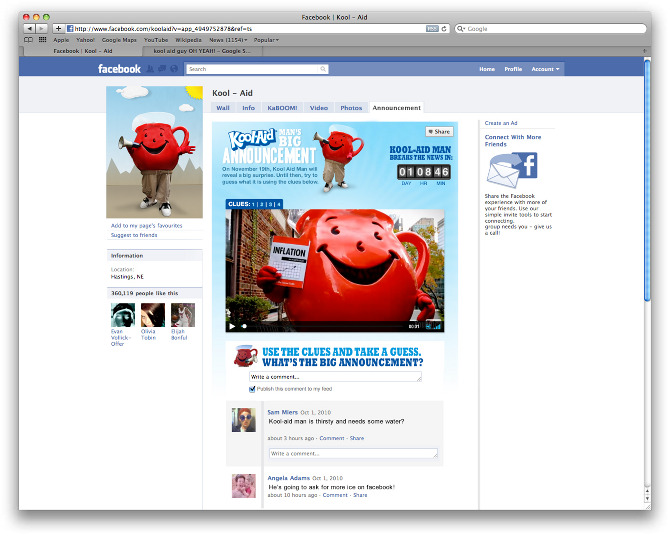The height and width of the screenshot is (536, 670).
Task: Click Share under Angela Adams post
Action: [360, 495]
